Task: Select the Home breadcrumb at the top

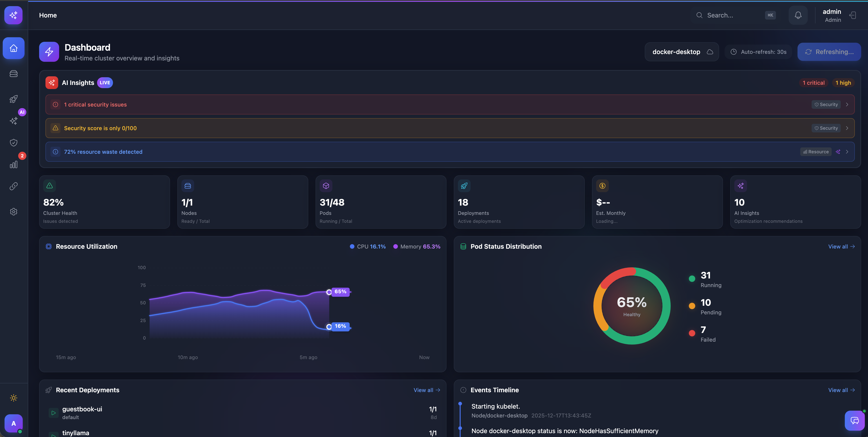Action: [48, 15]
